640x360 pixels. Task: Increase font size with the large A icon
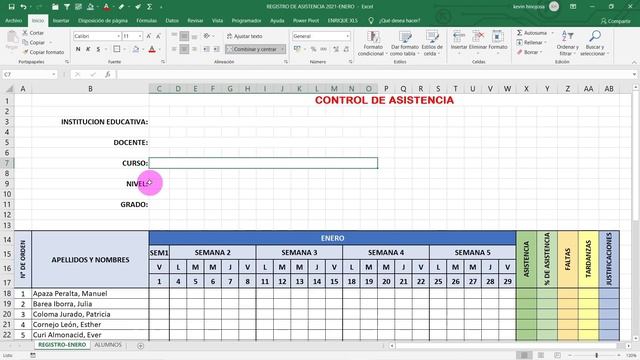[149, 36]
